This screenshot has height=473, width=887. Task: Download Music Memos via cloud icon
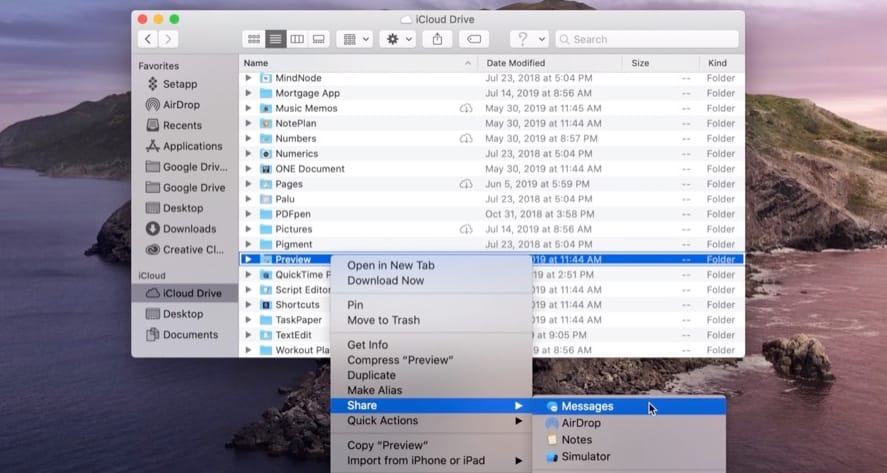(x=466, y=108)
